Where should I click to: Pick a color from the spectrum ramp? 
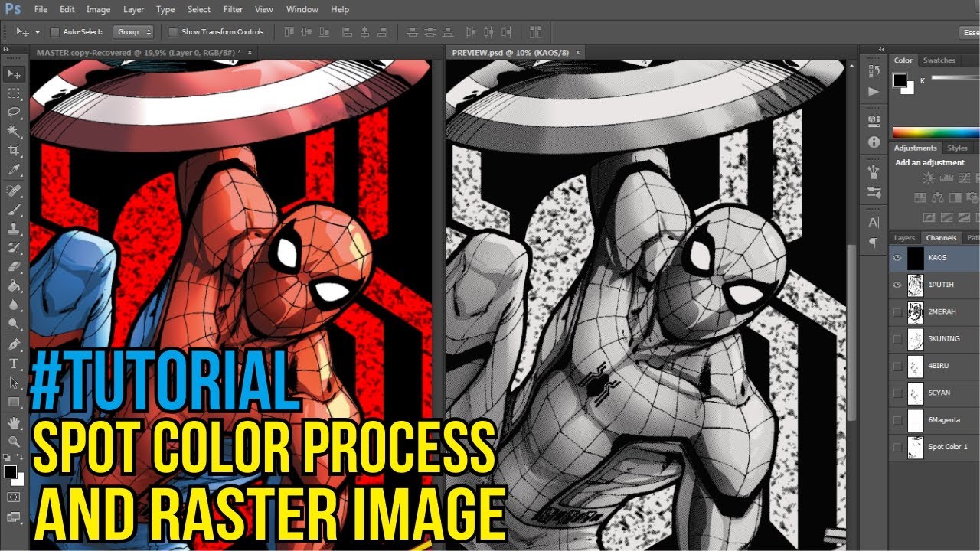tap(936, 132)
